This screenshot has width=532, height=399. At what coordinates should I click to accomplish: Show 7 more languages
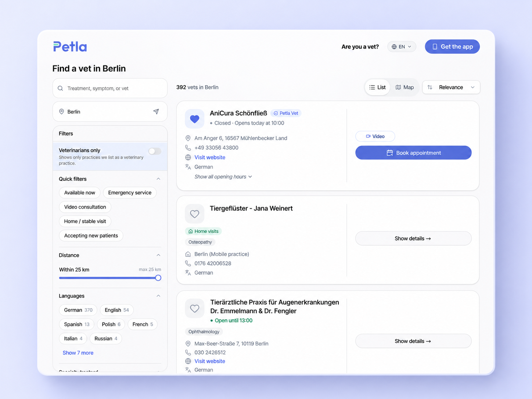coord(78,353)
